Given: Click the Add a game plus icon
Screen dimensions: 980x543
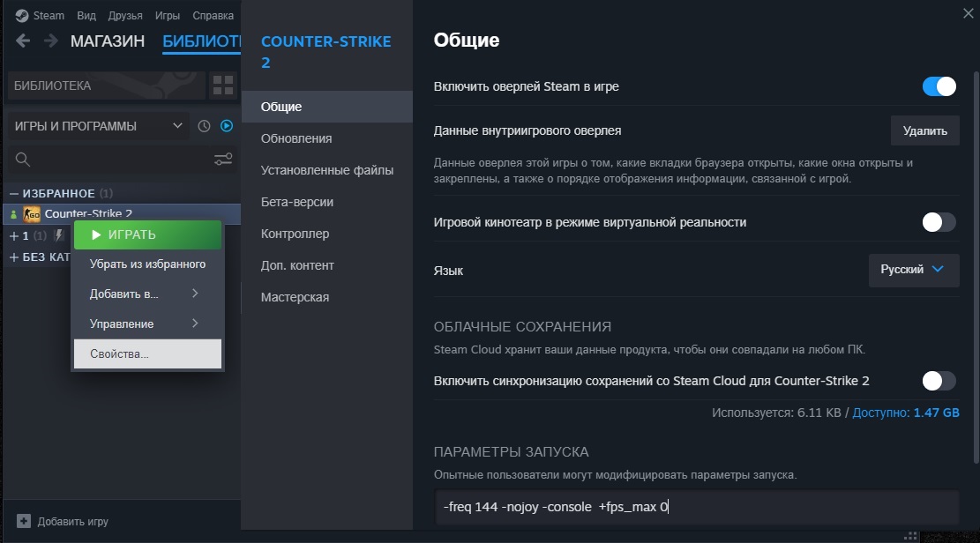Looking at the screenshot, I should tap(24, 521).
